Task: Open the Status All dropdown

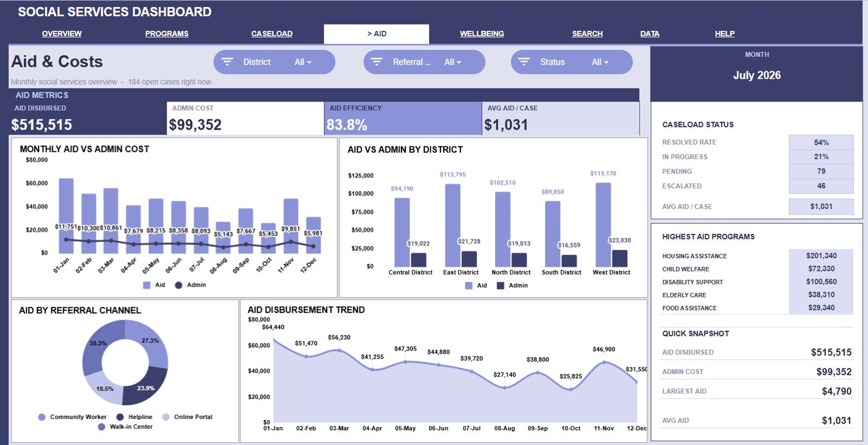Action: [x=600, y=62]
